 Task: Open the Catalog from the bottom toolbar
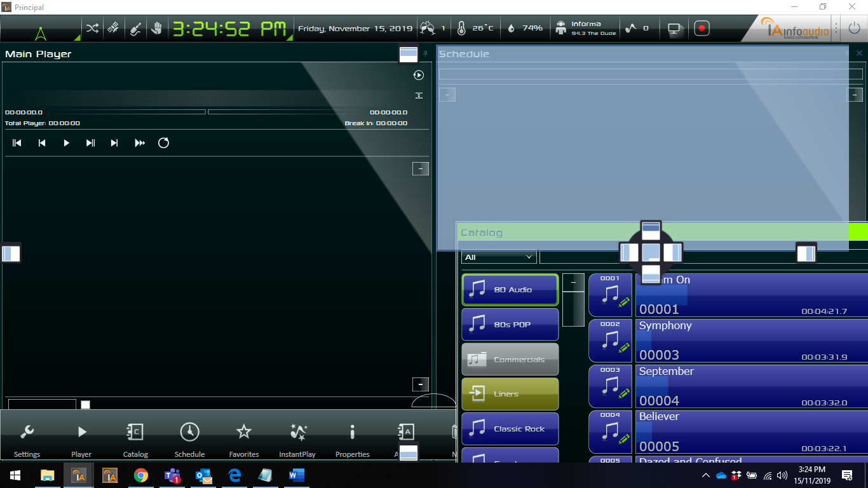tap(135, 438)
